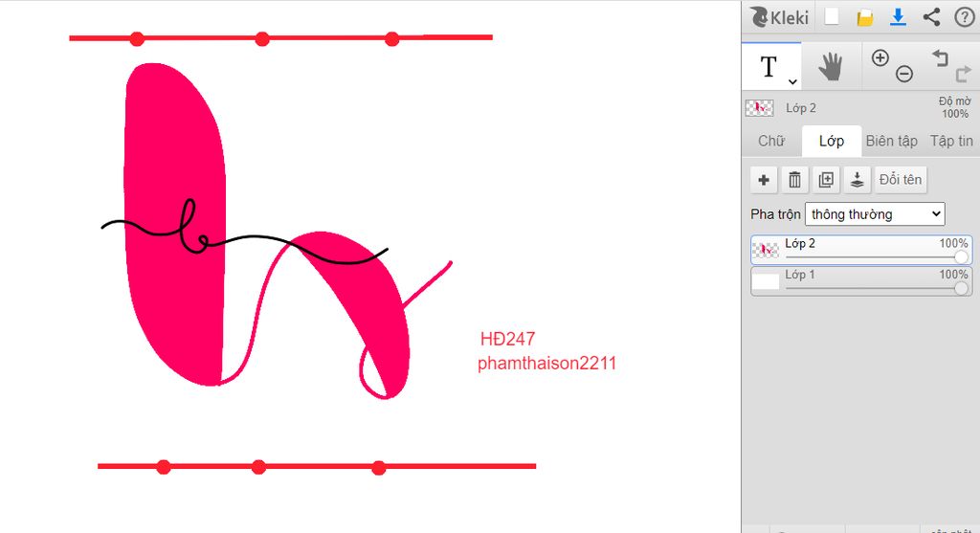The height and width of the screenshot is (533, 980).
Task: Select the Hand pan tool
Action: tap(831, 66)
